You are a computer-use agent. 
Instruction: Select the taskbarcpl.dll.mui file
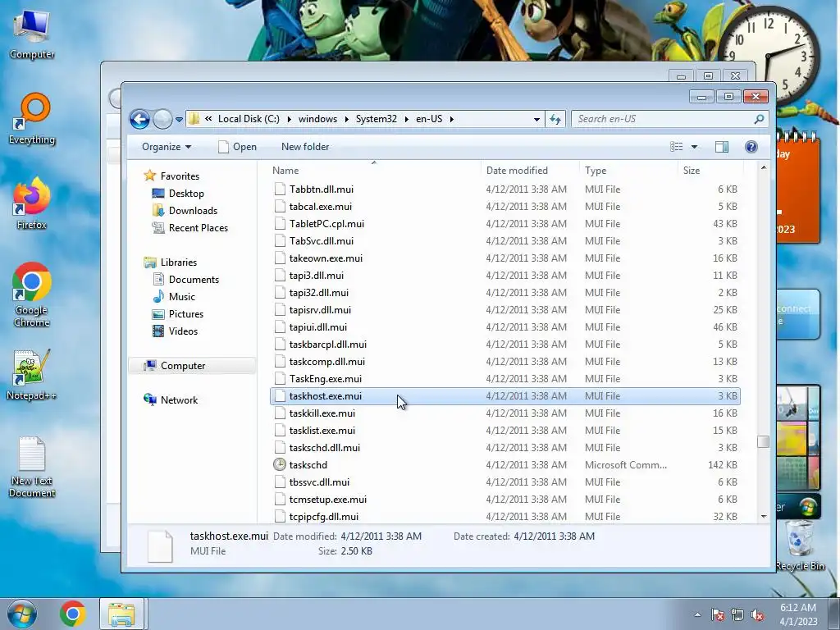coord(505,344)
